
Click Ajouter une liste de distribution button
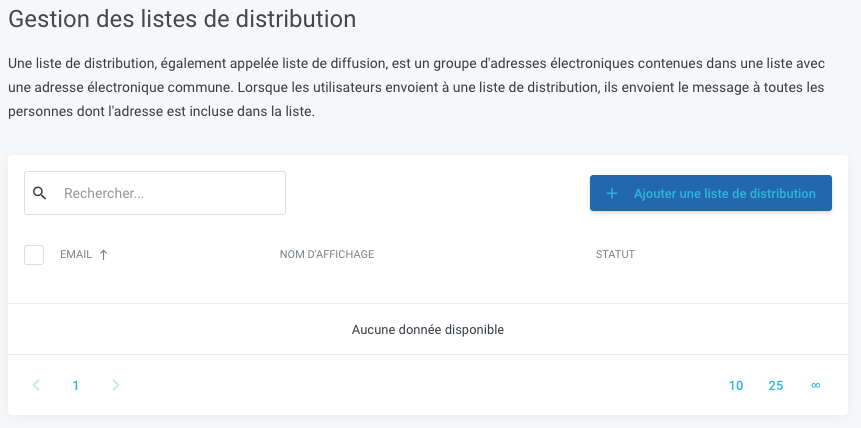pos(711,193)
